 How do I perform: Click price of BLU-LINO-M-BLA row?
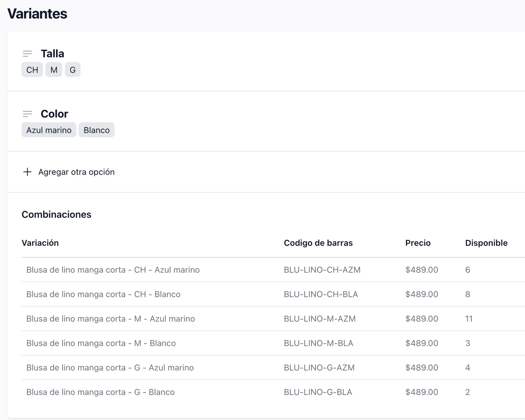pyautogui.click(x=422, y=343)
